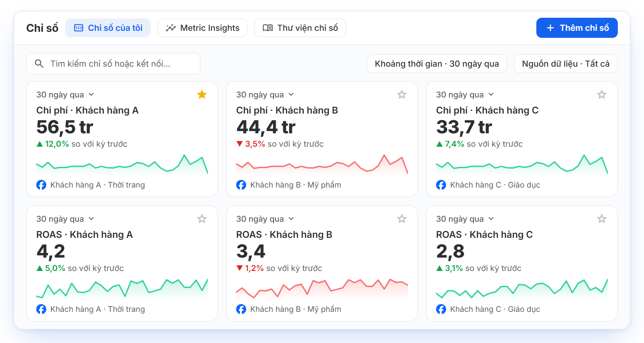
Task: Go to Thư viện chỉ số tab
Action: 300,28
